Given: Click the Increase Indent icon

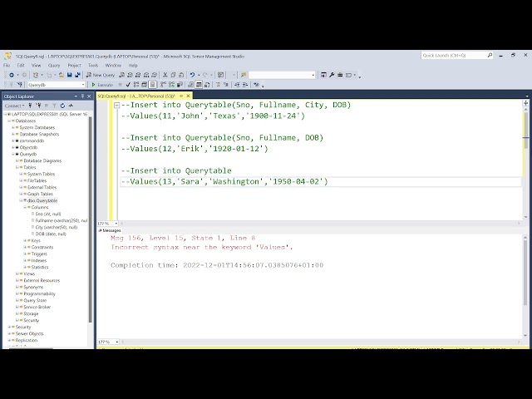Looking at the screenshot, I should (x=245, y=85).
